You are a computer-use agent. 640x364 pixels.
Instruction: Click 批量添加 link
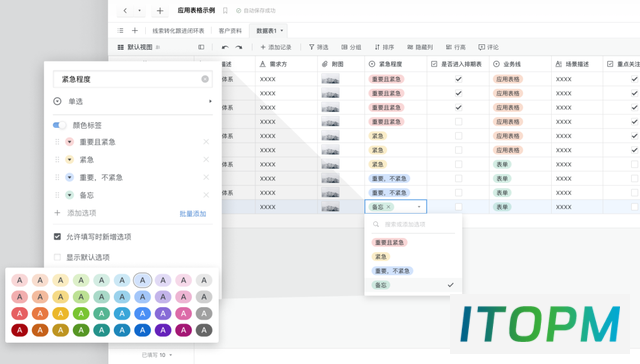coord(193,213)
